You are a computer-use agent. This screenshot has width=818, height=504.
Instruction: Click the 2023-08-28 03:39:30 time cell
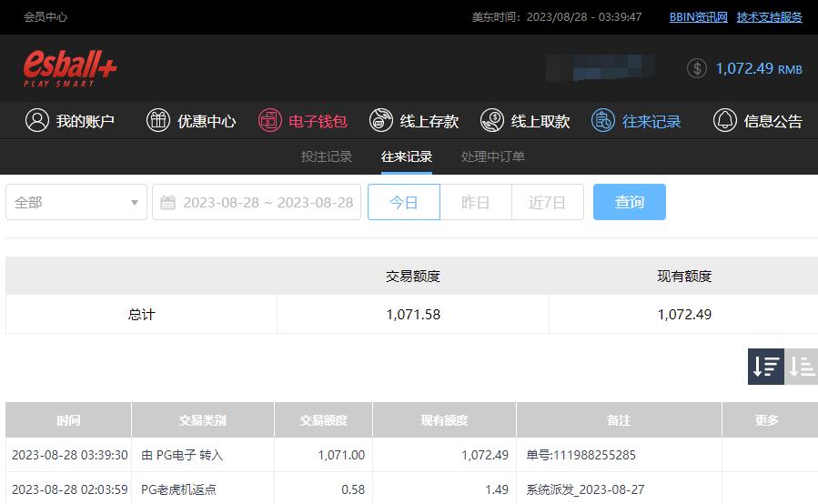tap(69, 455)
